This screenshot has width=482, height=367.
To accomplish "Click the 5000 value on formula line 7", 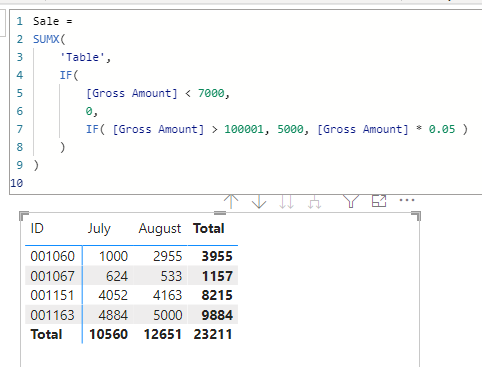I will [x=290, y=129].
